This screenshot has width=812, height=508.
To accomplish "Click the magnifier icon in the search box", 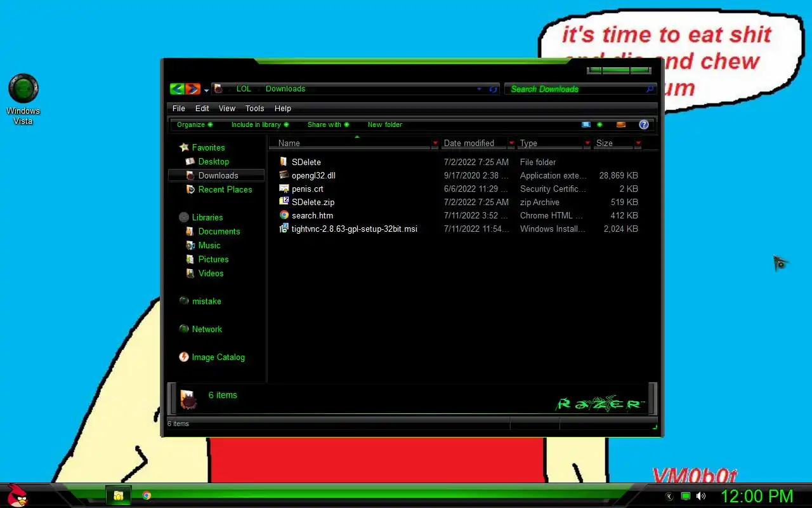I will [650, 89].
